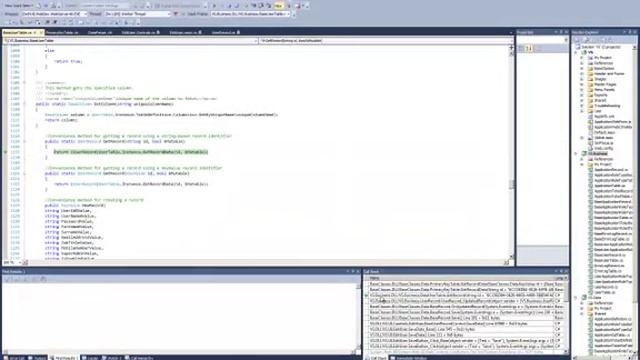Select Default.aspx in Solution Explorer
Viewport: 640px width, 360px height.
605,132
